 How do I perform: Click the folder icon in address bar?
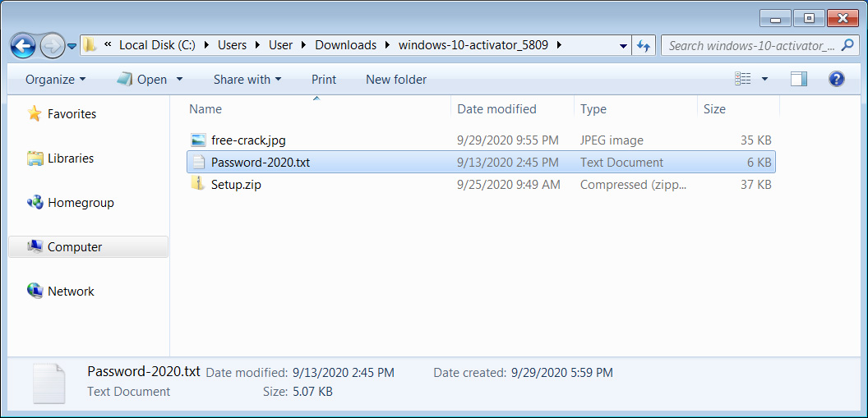[89, 45]
